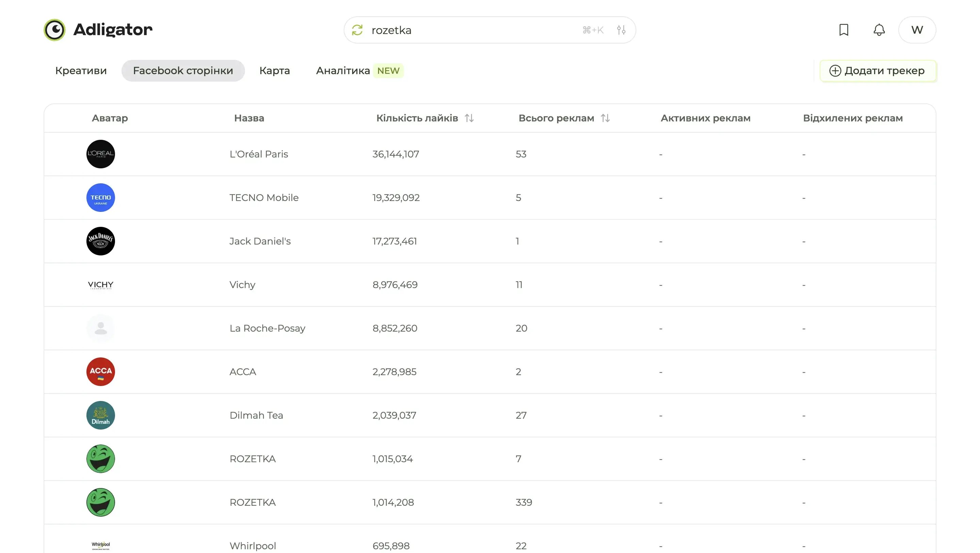
Task: Click the likes value 8,852,260
Action: pyautogui.click(x=395, y=328)
